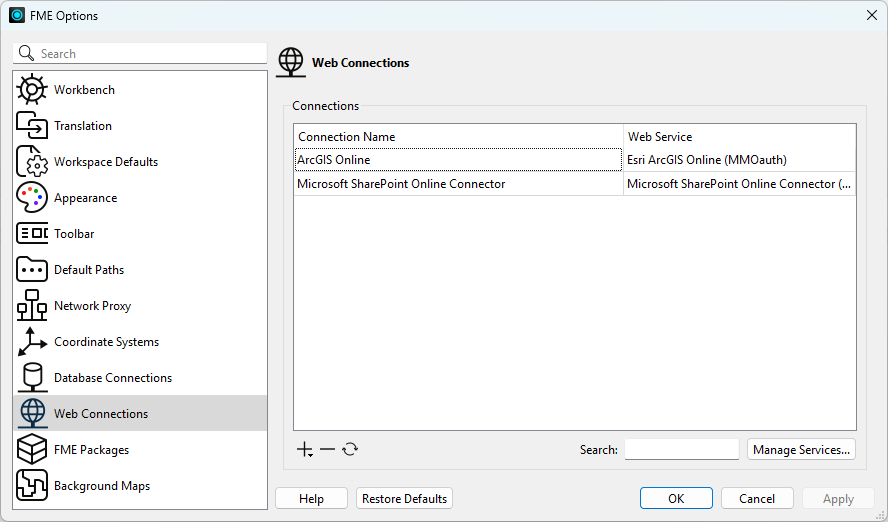Viewport: 888px width, 522px height.
Task: Go to Workbench settings page
Action: [x=84, y=90]
